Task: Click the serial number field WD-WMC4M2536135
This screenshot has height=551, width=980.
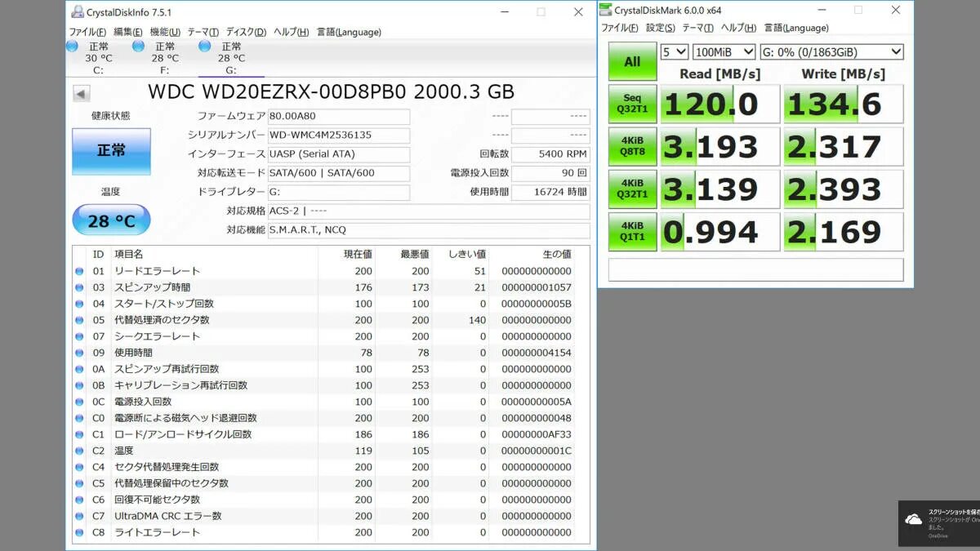Action: click(338, 136)
